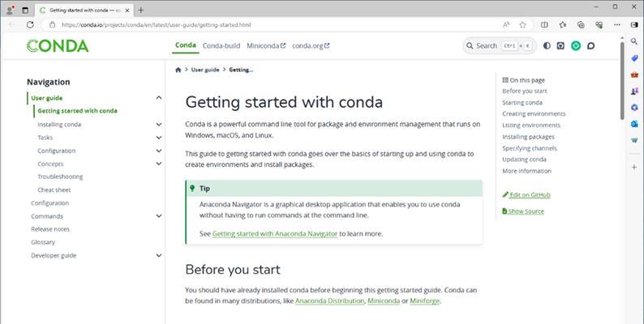Open the browser Settings and more menu
The height and width of the screenshot is (324, 644).
[x=617, y=24]
